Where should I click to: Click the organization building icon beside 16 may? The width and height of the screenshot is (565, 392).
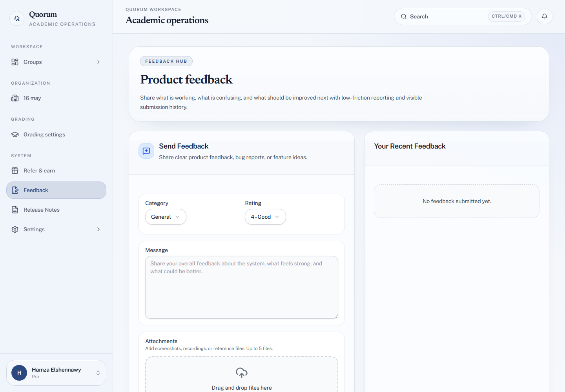(15, 98)
